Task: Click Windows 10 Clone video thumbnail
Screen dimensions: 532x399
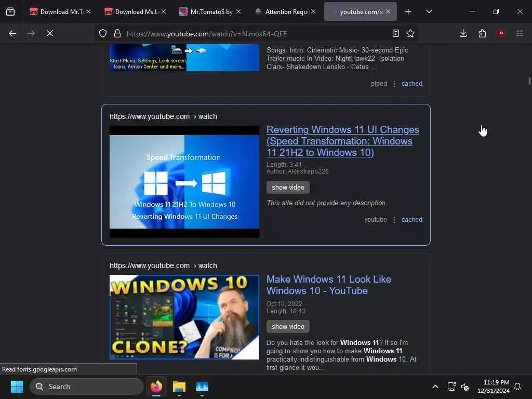Action: click(184, 317)
